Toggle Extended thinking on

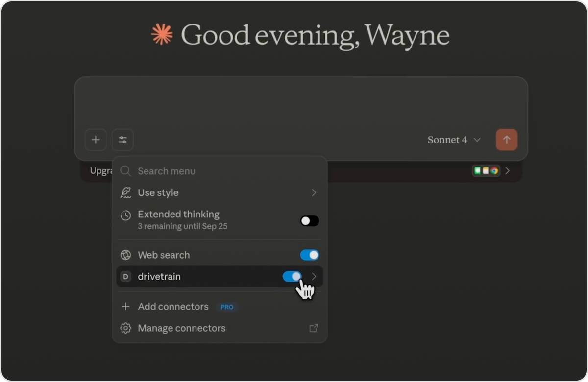click(310, 221)
